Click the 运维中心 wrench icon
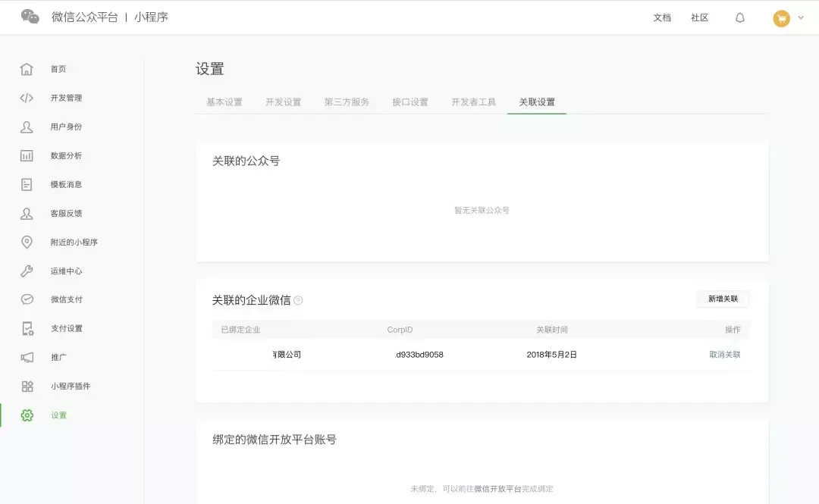 coord(27,271)
